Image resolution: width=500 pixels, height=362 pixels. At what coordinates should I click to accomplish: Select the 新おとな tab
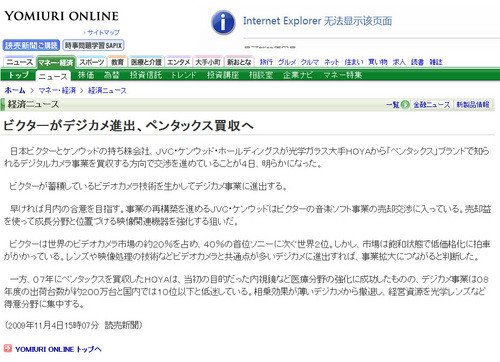239,62
